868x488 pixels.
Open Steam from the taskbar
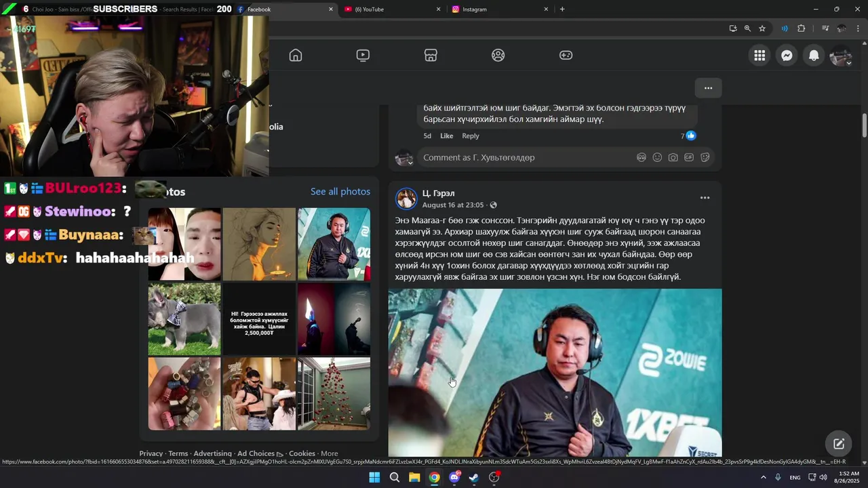coord(474,477)
